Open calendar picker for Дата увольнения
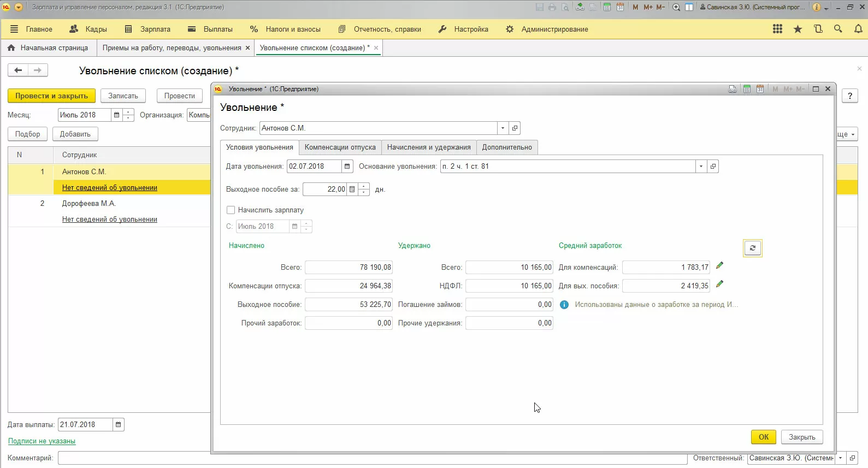Image resolution: width=868 pixels, height=468 pixels. (x=347, y=167)
